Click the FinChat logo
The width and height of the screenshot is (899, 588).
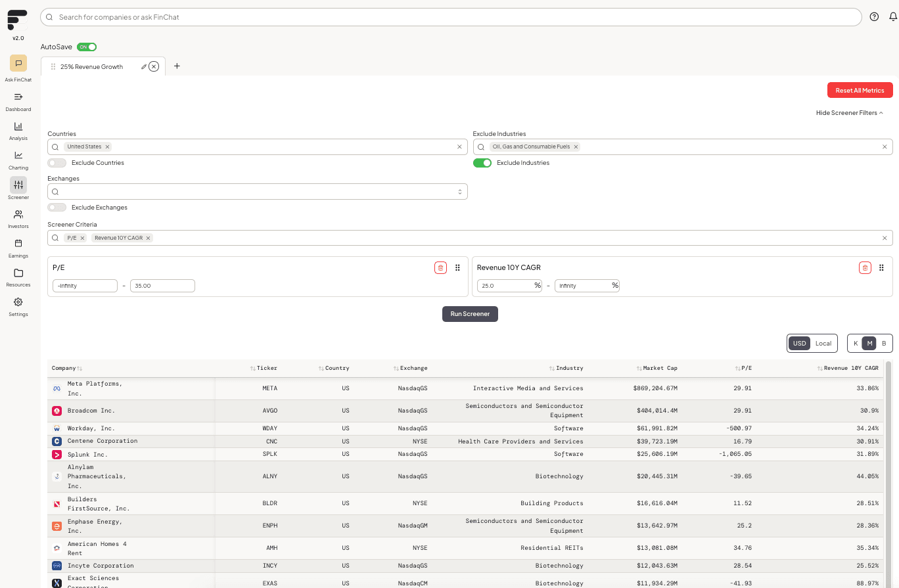[18, 20]
